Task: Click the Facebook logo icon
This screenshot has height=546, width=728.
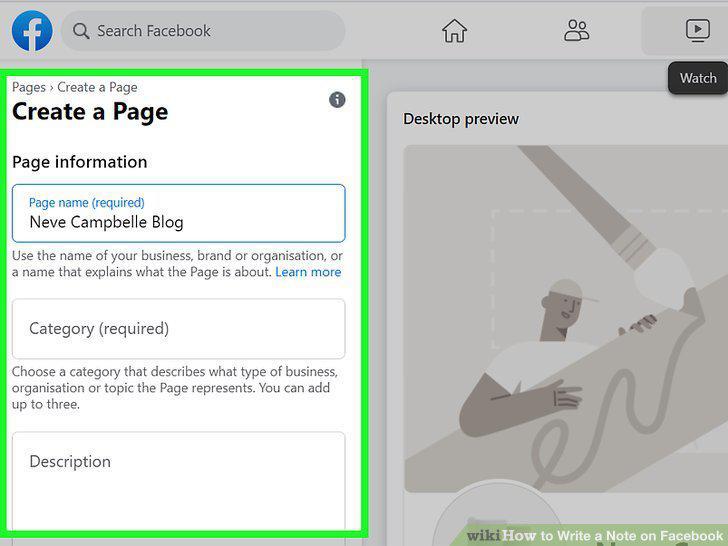Action: tap(32, 31)
